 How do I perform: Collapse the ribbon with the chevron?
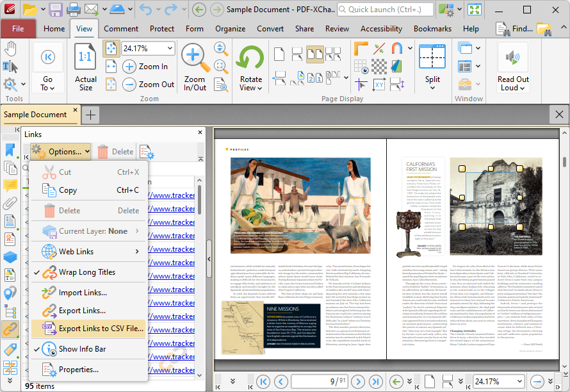pyautogui.click(x=563, y=28)
